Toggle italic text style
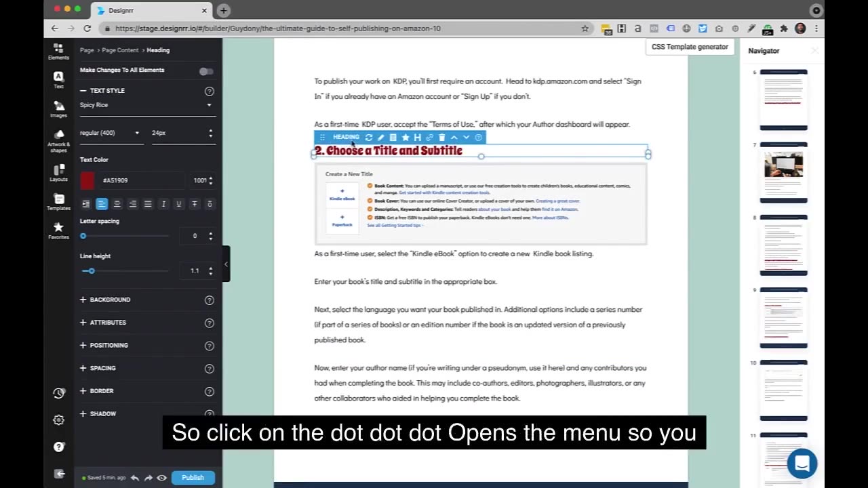868x488 pixels. [163, 204]
